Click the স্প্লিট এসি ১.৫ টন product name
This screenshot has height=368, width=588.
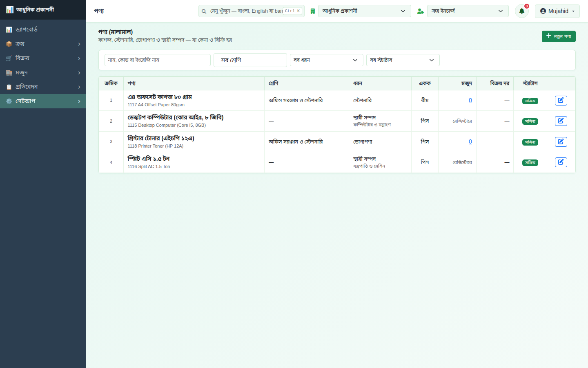(x=148, y=159)
